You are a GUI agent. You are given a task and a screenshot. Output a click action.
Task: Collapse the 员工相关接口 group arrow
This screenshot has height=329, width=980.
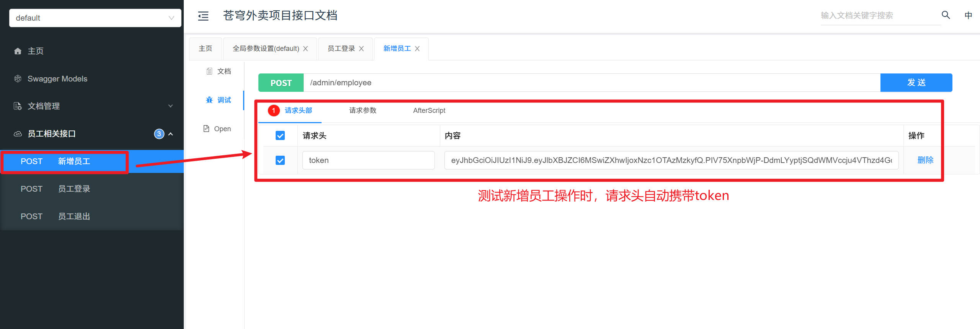point(171,134)
